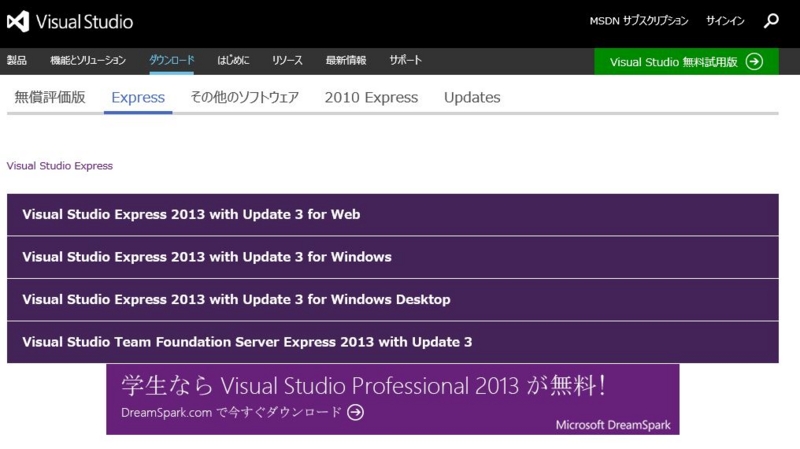Screen dimensions: 800x449
Task: Expand Express 2013 with Update 3 for Windows
Action: coord(393,257)
